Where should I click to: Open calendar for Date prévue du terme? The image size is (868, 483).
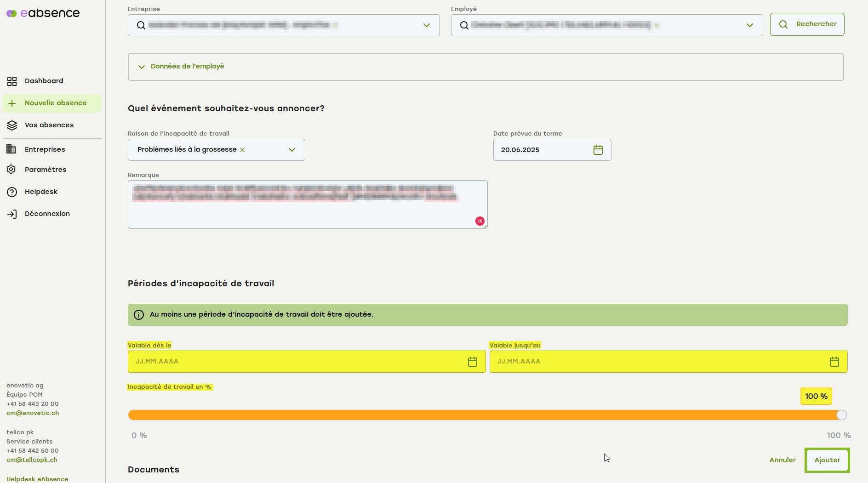pos(598,150)
